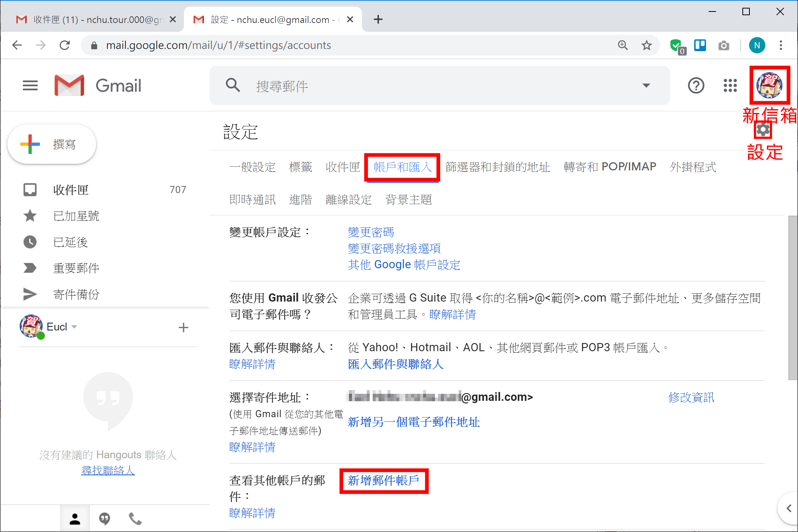This screenshot has height=532, width=798.
Task: Switch to the 外掛程式 tab
Action: [x=693, y=167]
